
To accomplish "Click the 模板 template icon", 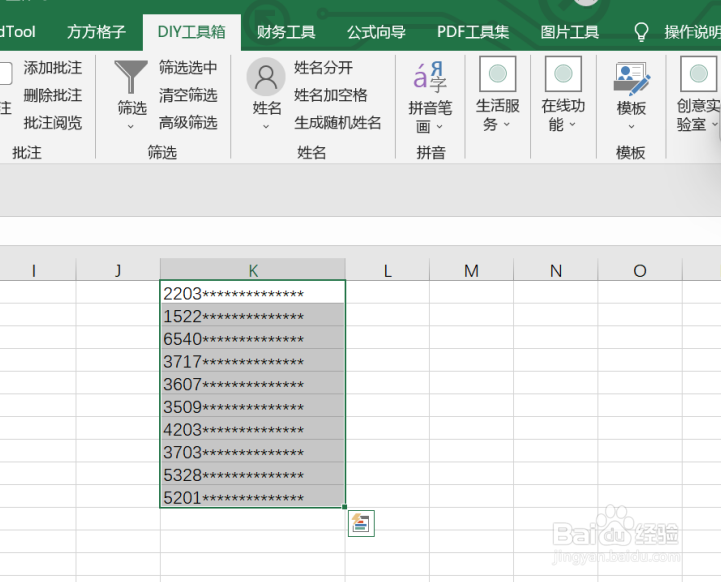I will click(631, 78).
